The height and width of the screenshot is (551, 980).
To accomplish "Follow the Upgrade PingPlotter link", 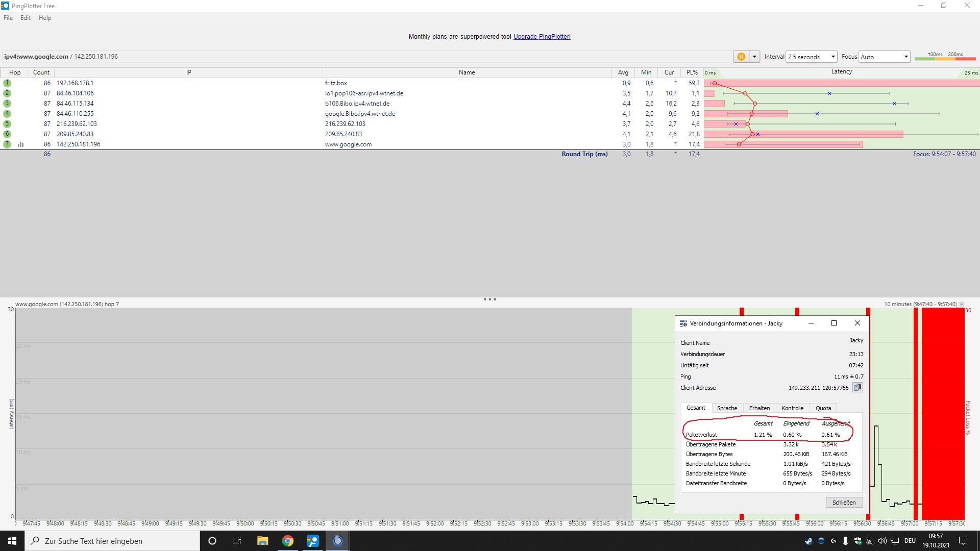I will coord(542,37).
